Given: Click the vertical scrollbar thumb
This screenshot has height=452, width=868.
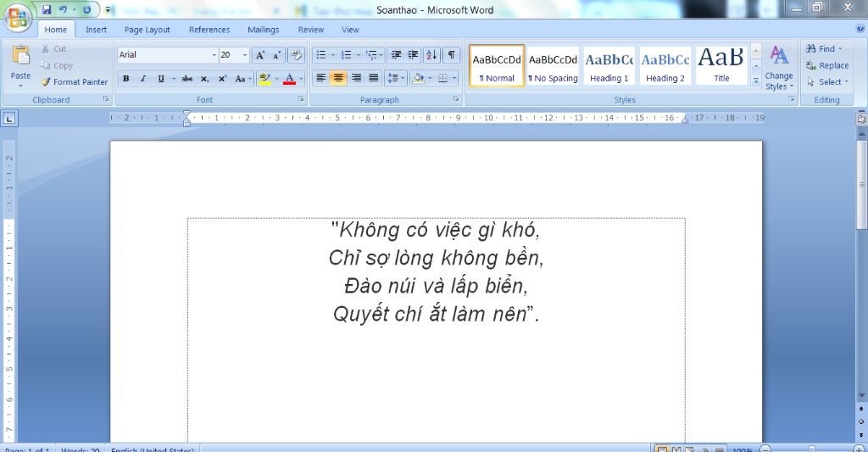Looking at the screenshot, I should [861, 184].
